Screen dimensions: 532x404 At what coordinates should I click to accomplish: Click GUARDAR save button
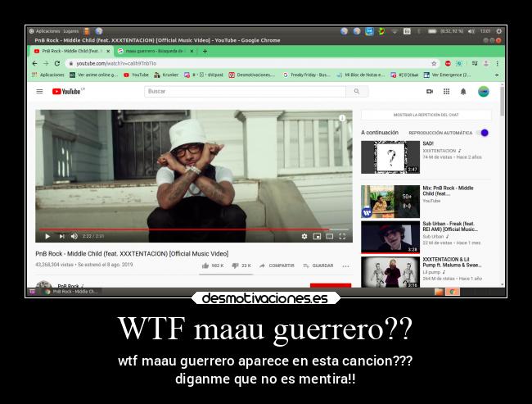(318, 266)
